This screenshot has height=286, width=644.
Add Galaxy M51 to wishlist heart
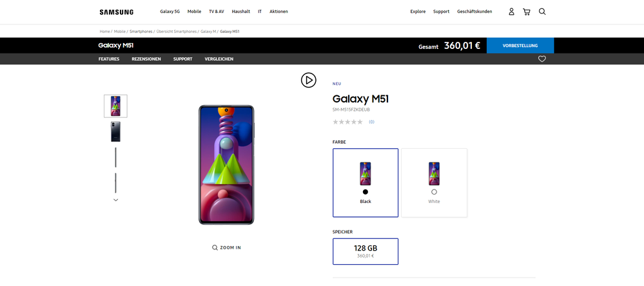542,59
